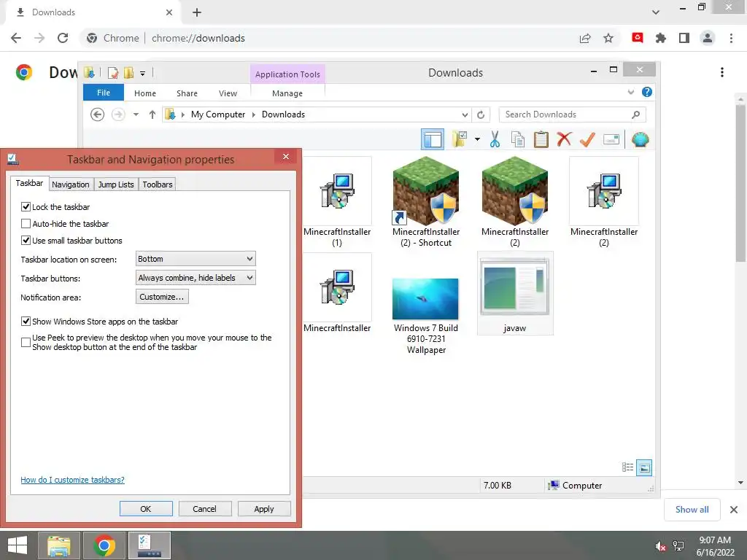
Task: Open Taskbar buttons combine dropdown
Action: [x=196, y=278]
